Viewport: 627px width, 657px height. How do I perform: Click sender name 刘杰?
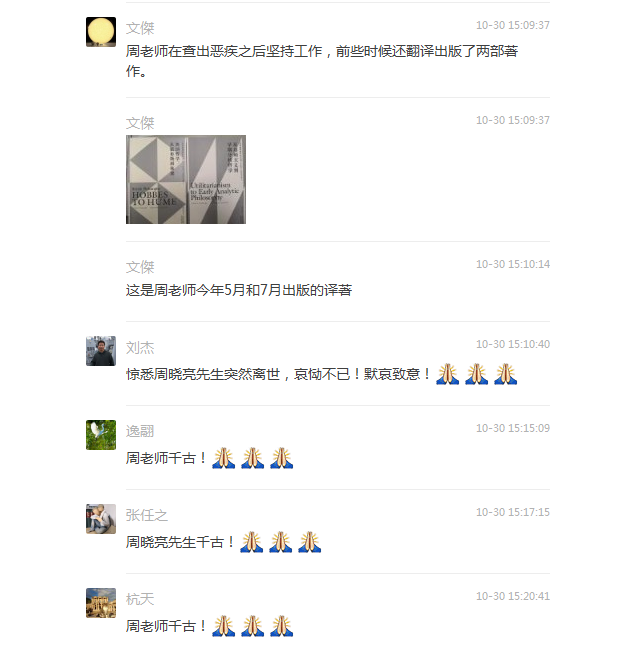click(x=140, y=348)
